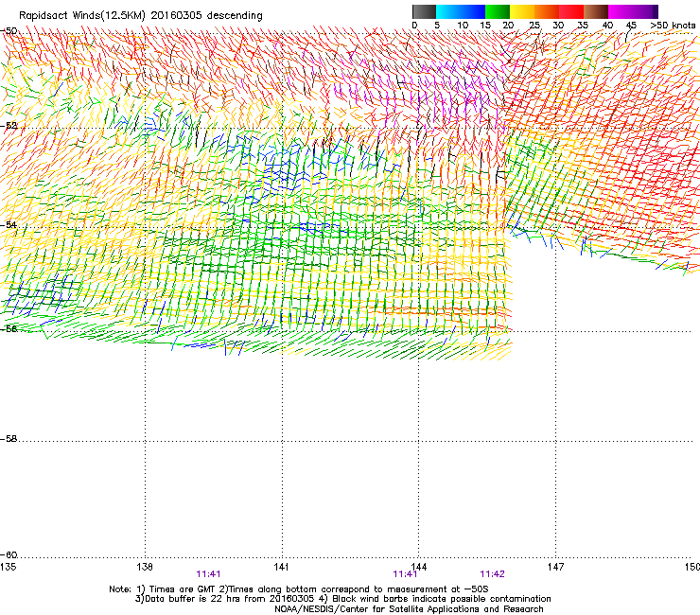This screenshot has height=615, width=700.
Task: Click the orange 25-30 knots legend segment
Action: [547, 11]
